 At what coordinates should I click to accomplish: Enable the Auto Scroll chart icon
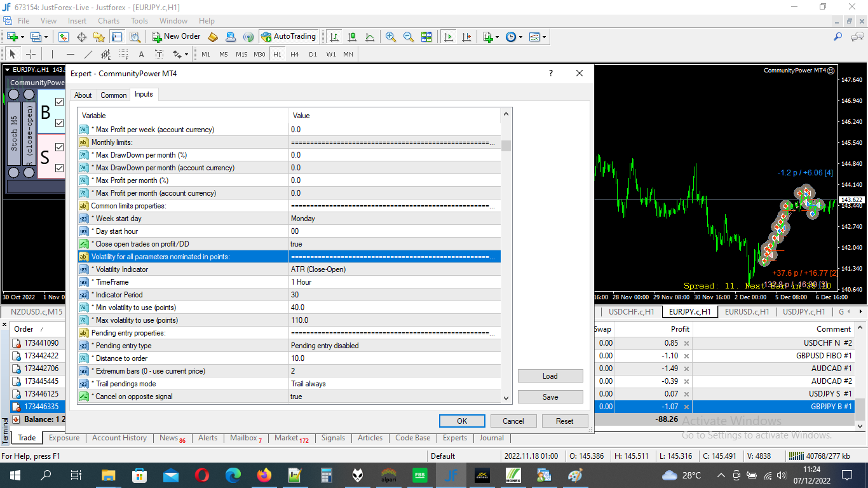(x=449, y=37)
